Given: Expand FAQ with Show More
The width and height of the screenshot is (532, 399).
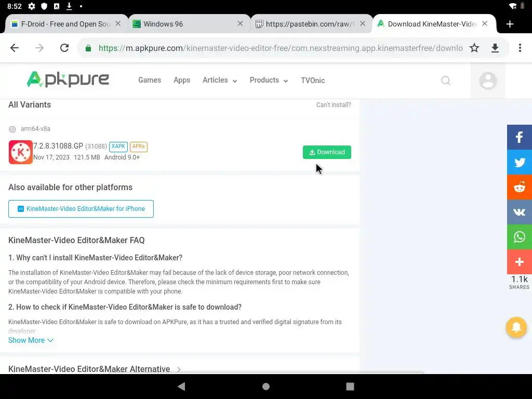Looking at the screenshot, I should 31,340.
